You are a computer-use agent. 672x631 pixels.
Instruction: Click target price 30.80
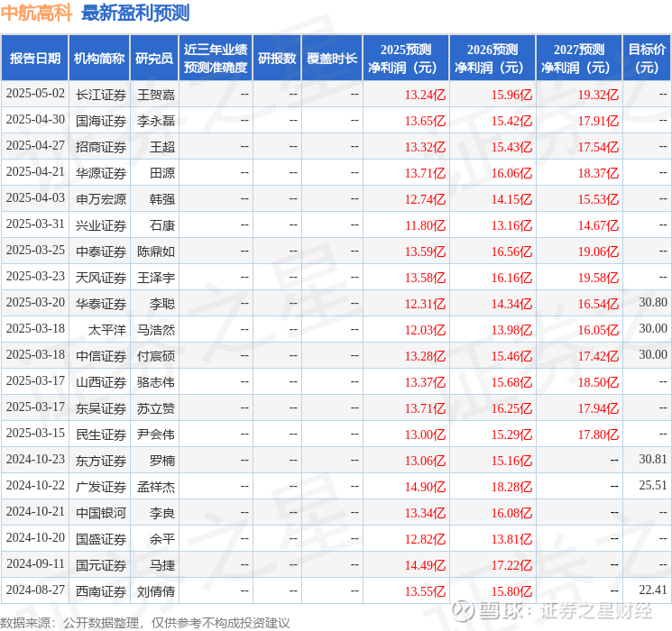(x=653, y=303)
